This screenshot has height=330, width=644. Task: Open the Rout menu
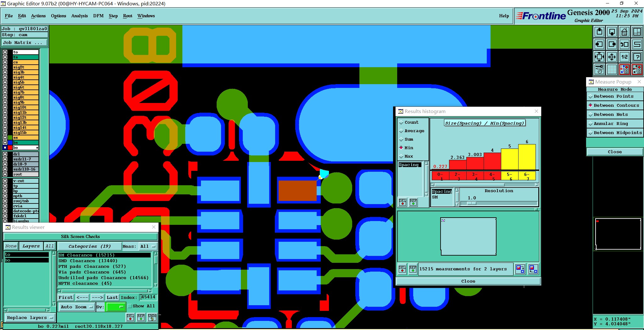point(128,16)
